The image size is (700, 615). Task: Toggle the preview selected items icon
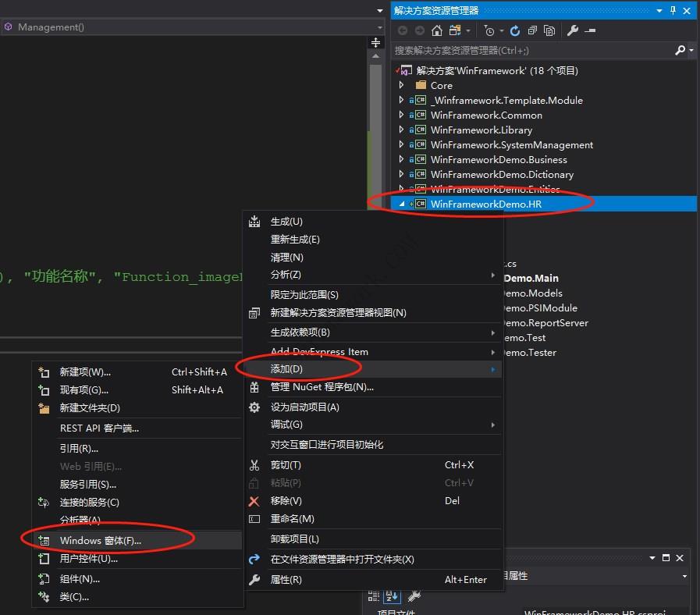click(590, 30)
